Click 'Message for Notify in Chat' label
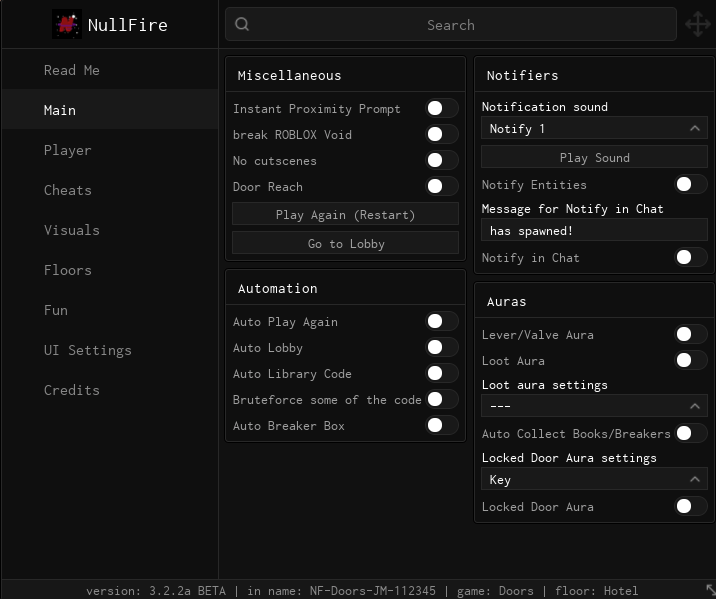The height and width of the screenshot is (599, 716). (x=573, y=209)
